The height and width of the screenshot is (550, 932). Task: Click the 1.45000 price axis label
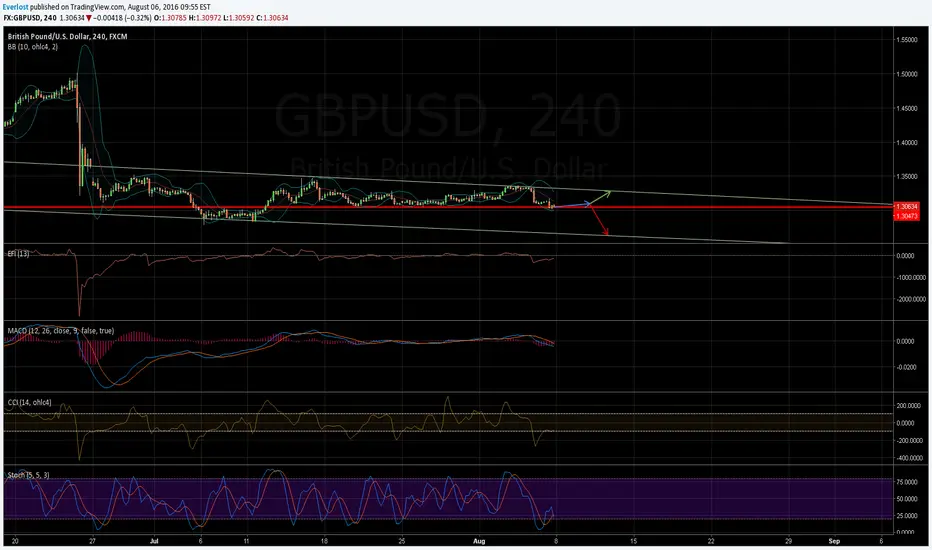(906, 109)
